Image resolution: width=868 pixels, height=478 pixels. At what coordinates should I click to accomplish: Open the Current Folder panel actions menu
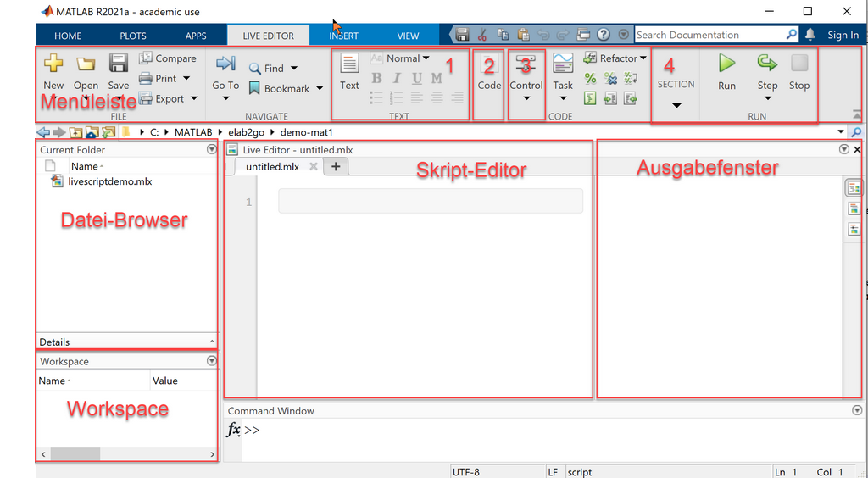point(211,149)
